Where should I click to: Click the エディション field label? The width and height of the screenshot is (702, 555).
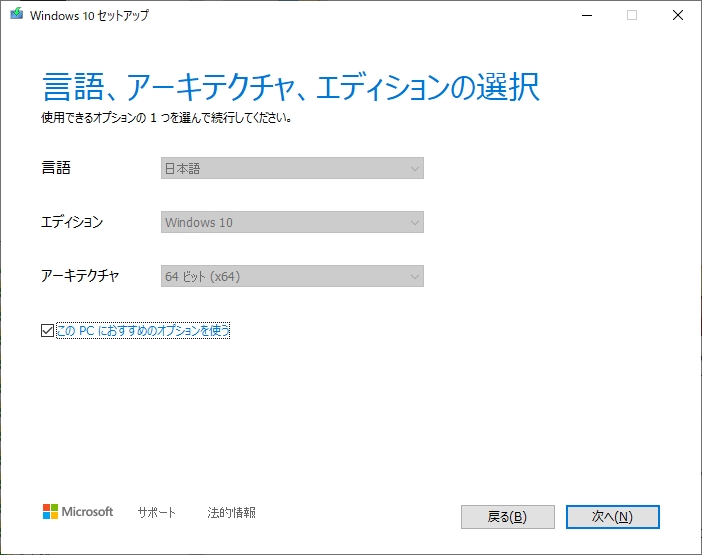72,222
